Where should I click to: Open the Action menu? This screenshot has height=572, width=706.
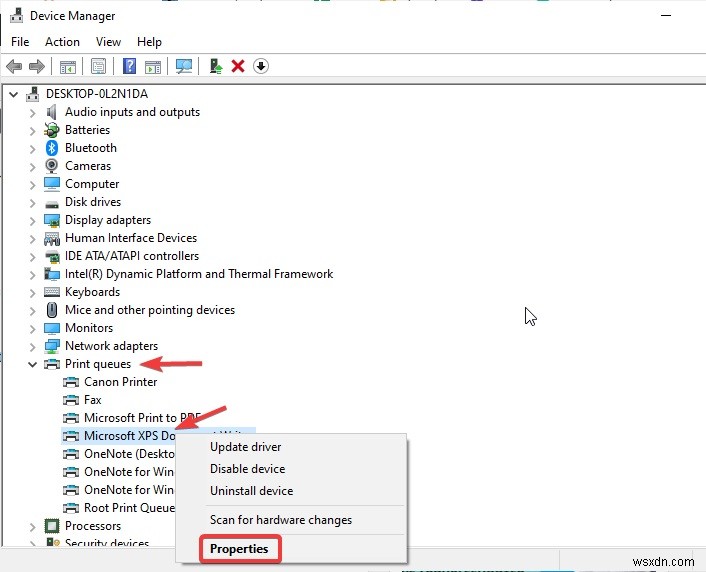[x=62, y=42]
